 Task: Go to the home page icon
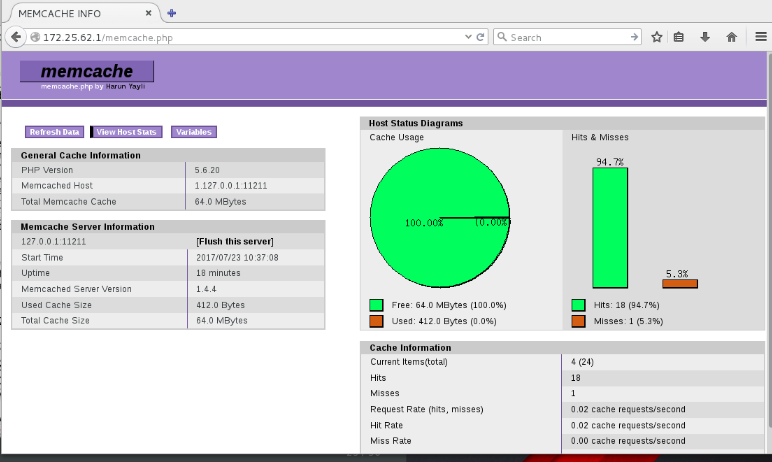click(x=732, y=37)
